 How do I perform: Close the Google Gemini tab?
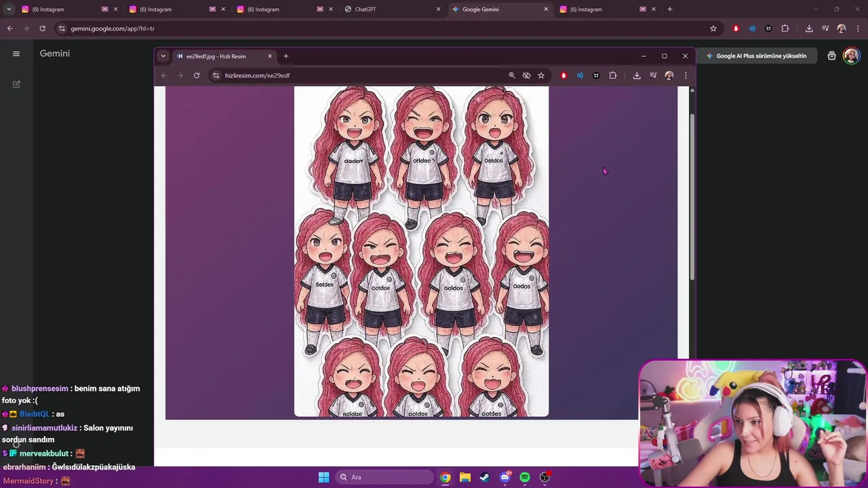(x=546, y=9)
